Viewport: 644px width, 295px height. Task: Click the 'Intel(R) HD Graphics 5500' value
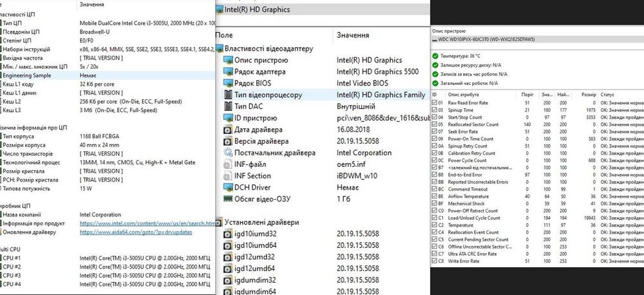click(377, 72)
